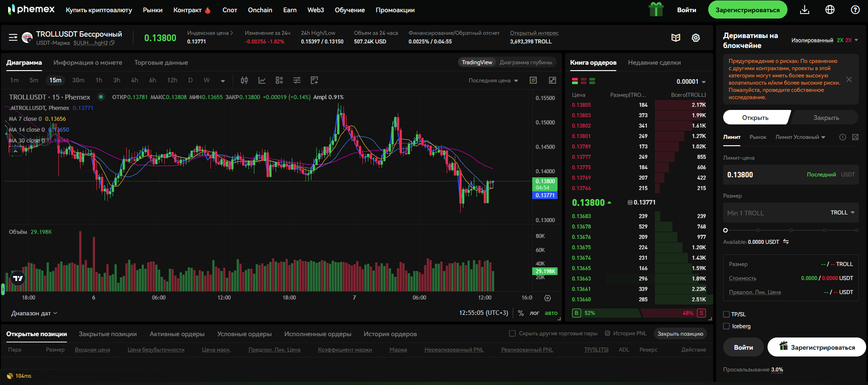This screenshot has height=385, width=868.
Task: Open the 'Активные ордеры' tab
Action: tap(177, 334)
